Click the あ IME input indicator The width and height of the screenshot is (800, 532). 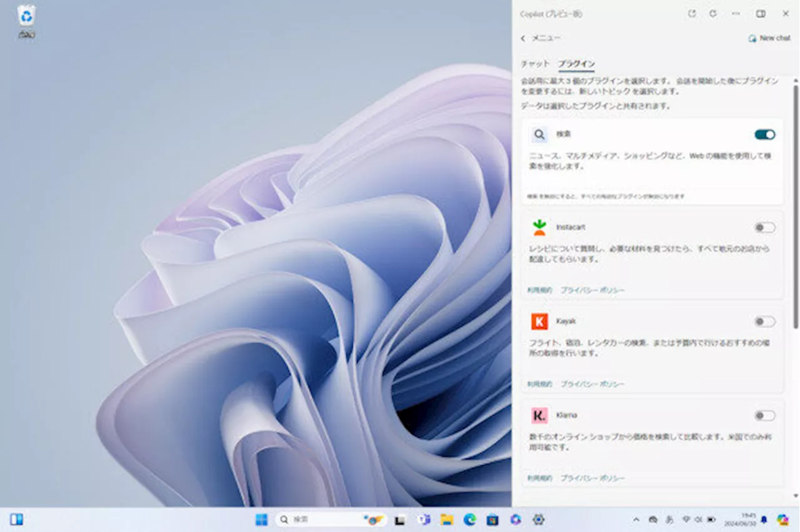pos(670,520)
